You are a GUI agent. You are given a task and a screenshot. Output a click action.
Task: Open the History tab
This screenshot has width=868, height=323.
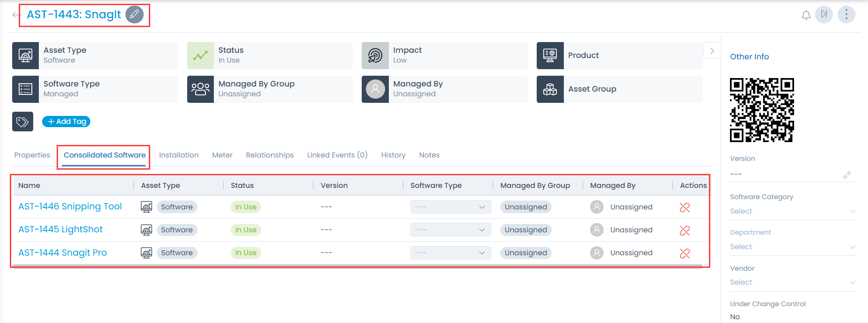394,155
